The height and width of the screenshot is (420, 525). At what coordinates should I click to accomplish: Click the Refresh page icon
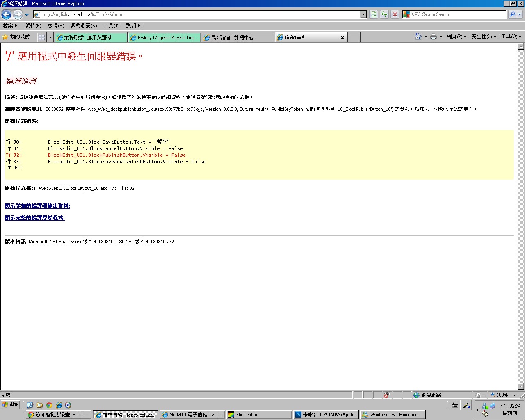[384, 14]
